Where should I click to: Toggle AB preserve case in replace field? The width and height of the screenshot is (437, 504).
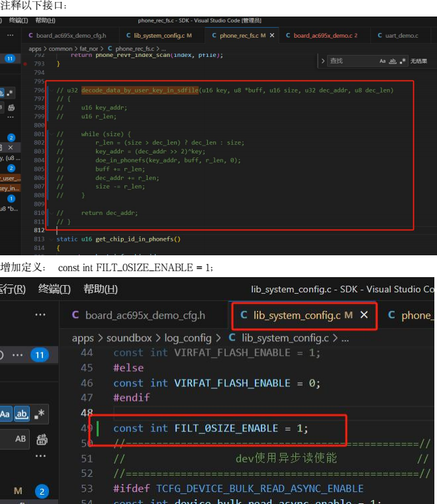point(21,439)
